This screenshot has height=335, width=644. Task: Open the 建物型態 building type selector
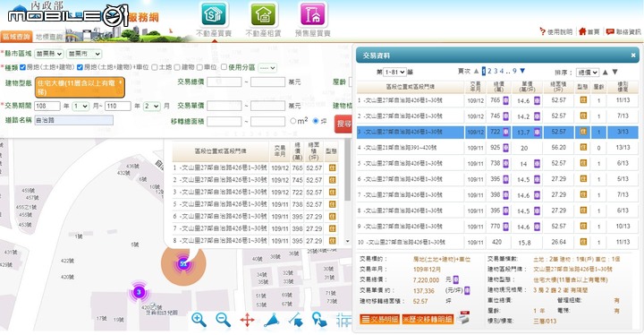80,87
